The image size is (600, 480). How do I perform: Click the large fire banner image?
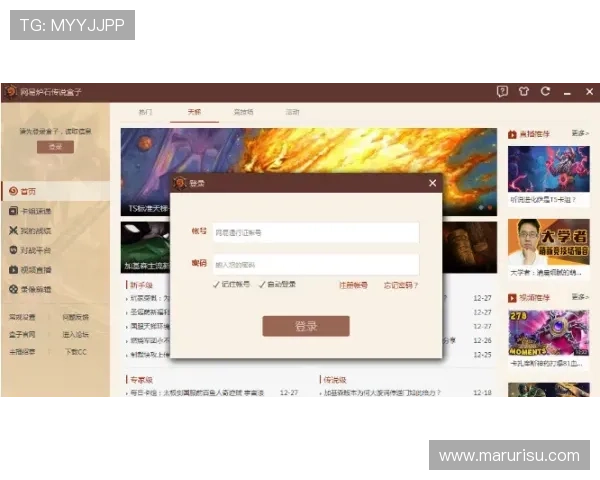309,153
